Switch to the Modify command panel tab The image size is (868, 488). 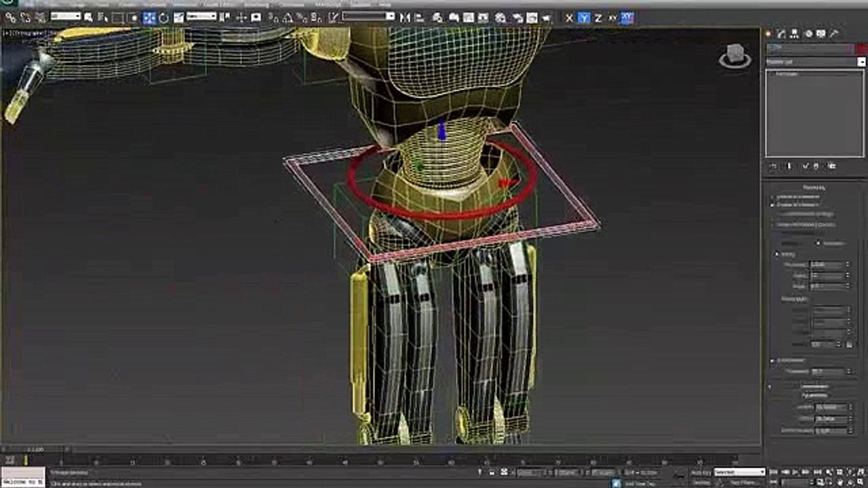pyautogui.click(x=782, y=33)
